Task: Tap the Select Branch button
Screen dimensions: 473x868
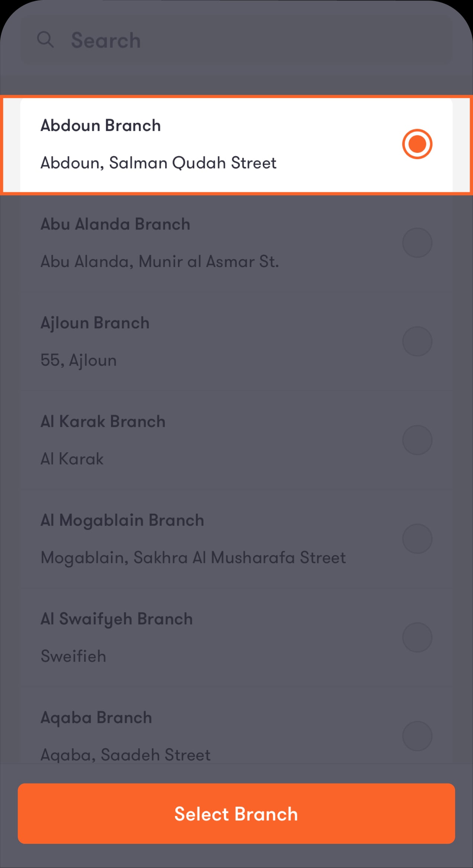Action: [x=236, y=814]
